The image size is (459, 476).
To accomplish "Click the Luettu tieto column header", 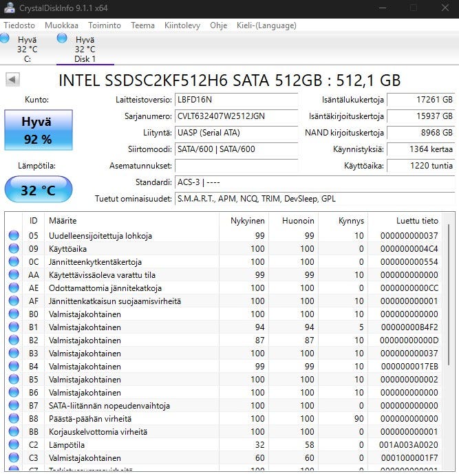I will pos(417,221).
